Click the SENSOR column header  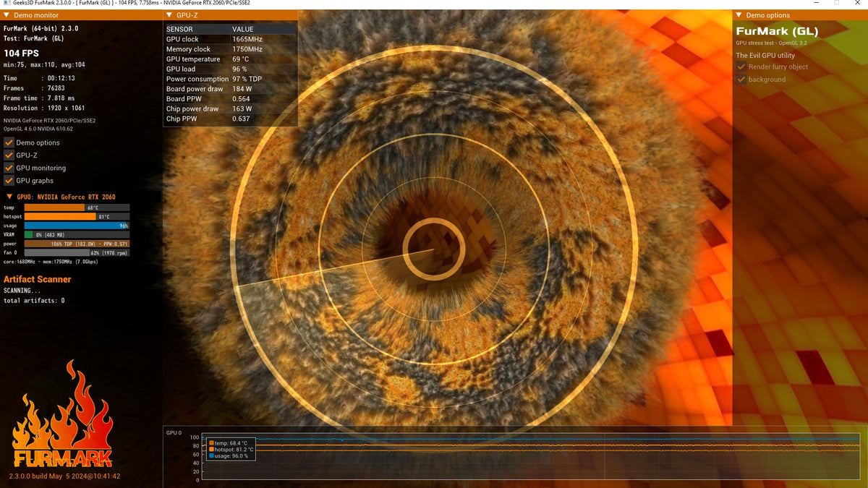tap(179, 30)
